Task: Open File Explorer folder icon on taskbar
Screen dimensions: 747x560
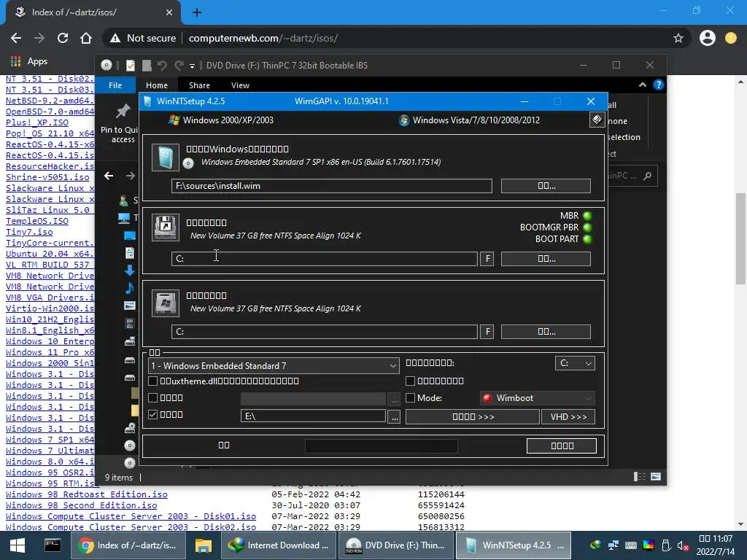Action: pyautogui.click(x=203, y=545)
